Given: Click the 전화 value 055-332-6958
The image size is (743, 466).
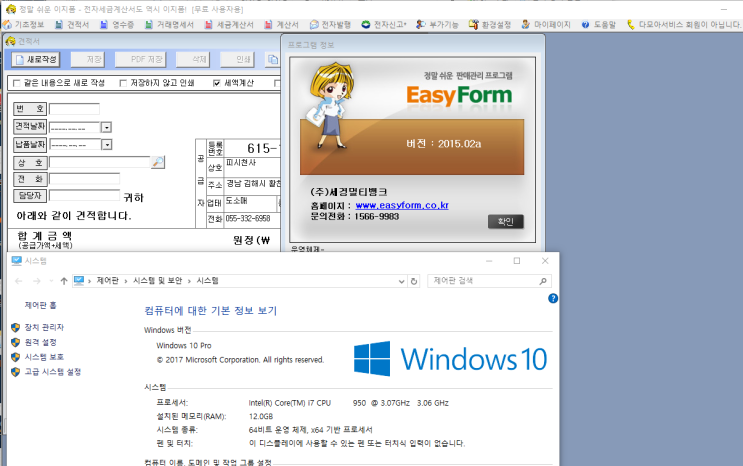Looking at the screenshot, I should pos(247,219).
